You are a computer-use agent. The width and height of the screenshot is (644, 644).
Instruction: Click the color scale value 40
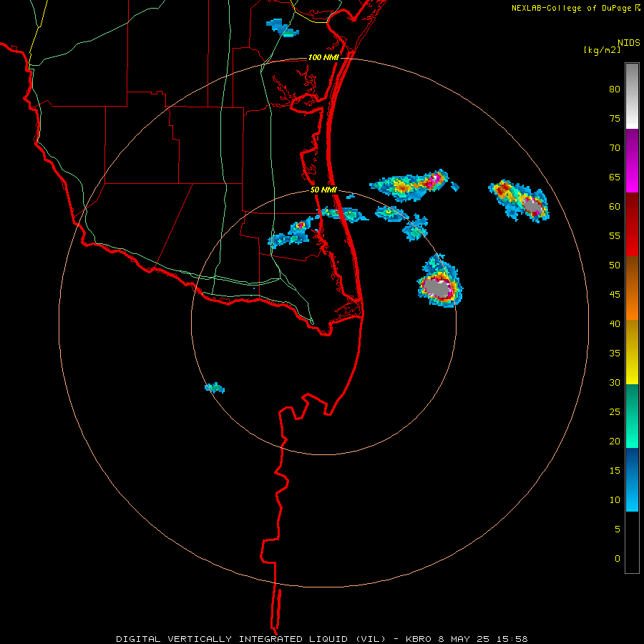pyautogui.click(x=615, y=323)
